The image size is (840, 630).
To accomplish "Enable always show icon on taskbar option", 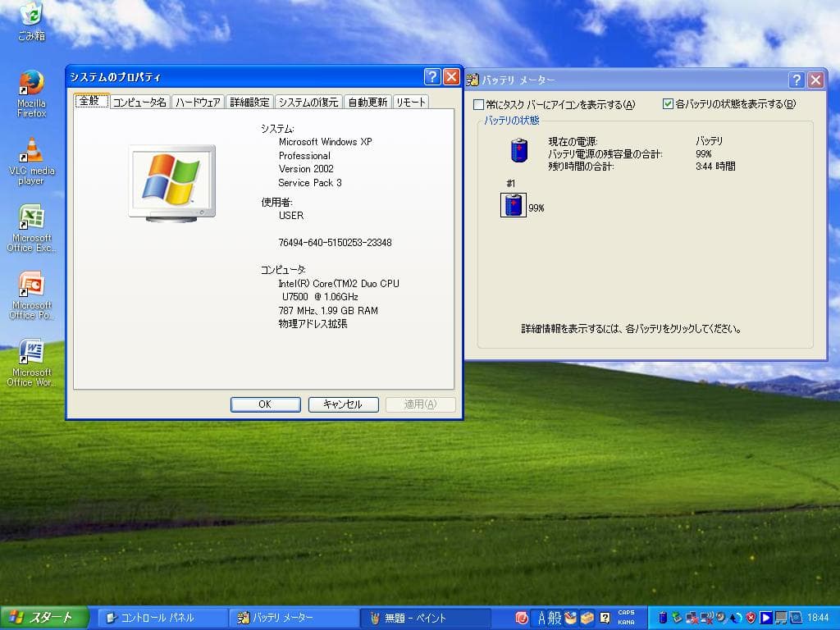I will pos(477,103).
